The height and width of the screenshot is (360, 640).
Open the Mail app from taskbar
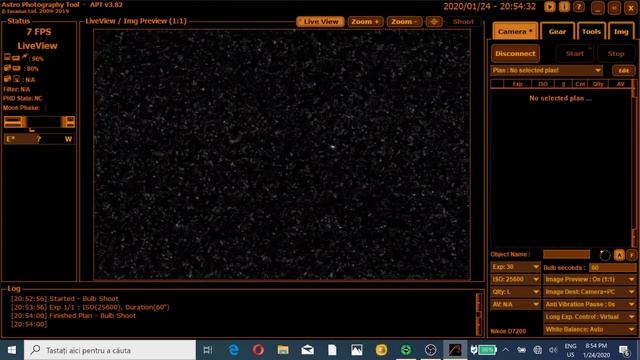click(x=307, y=350)
